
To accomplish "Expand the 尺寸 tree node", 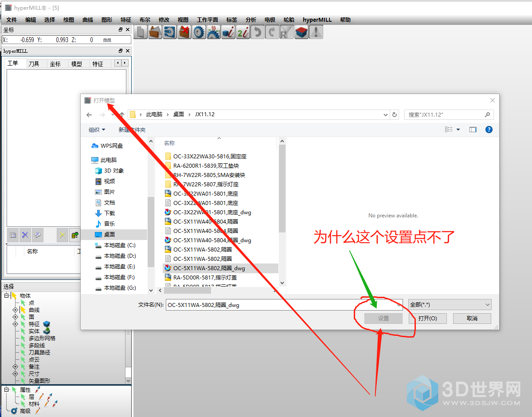I will point(15,374).
